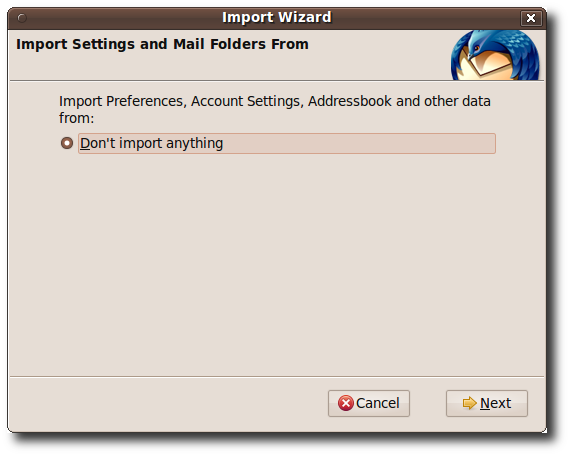This screenshot has height=456, width=570.
Task: Click the Import Preferences description text
Action: [274, 109]
